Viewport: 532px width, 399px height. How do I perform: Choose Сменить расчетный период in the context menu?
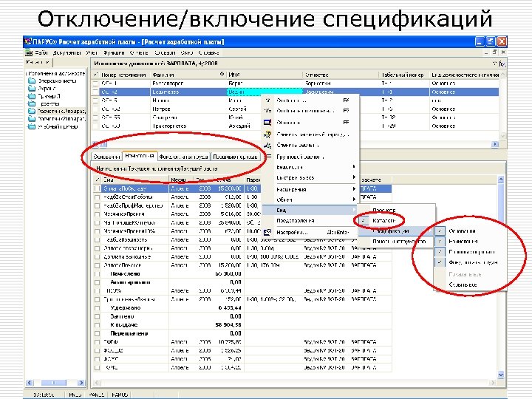pos(310,134)
